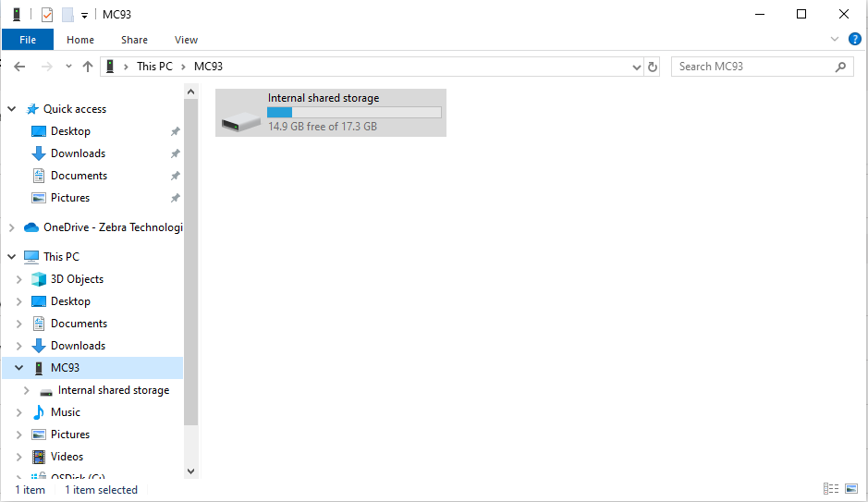The width and height of the screenshot is (868, 502).
Task: Collapse the MC93 device node
Action: point(18,368)
